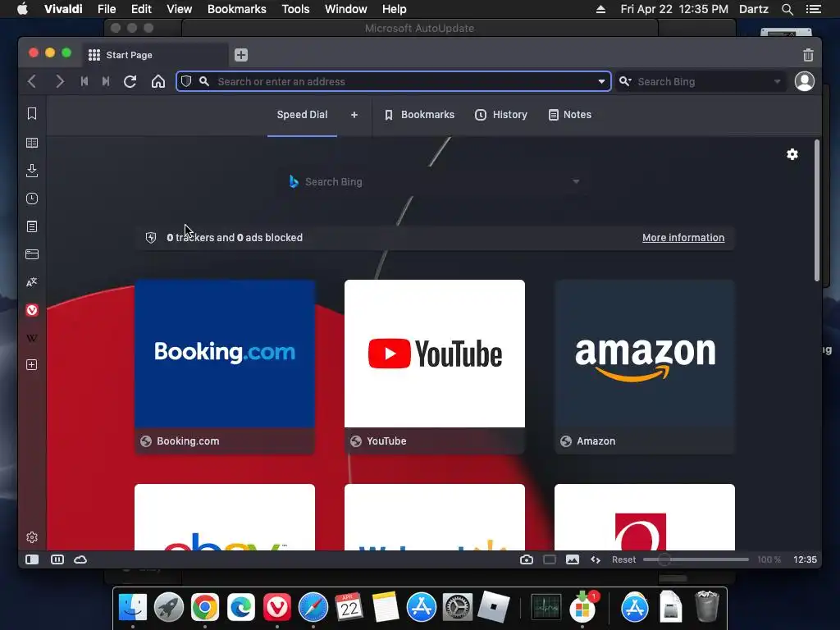Open a new tab with plus button
840x630 pixels.
[241, 55]
